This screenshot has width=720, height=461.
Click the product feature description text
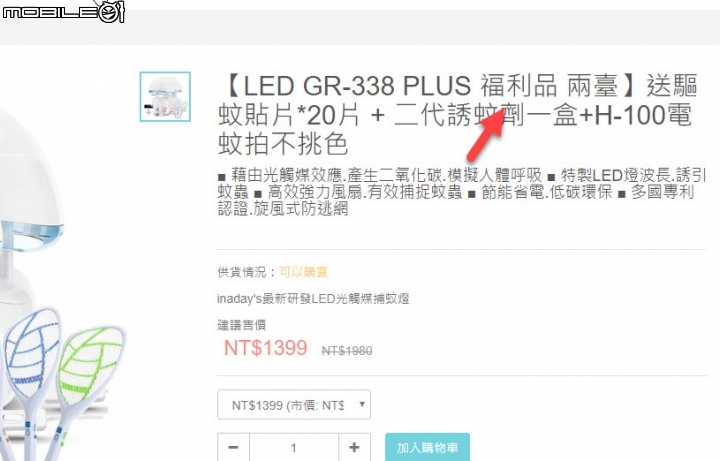pyautogui.click(x=461, y=192)
